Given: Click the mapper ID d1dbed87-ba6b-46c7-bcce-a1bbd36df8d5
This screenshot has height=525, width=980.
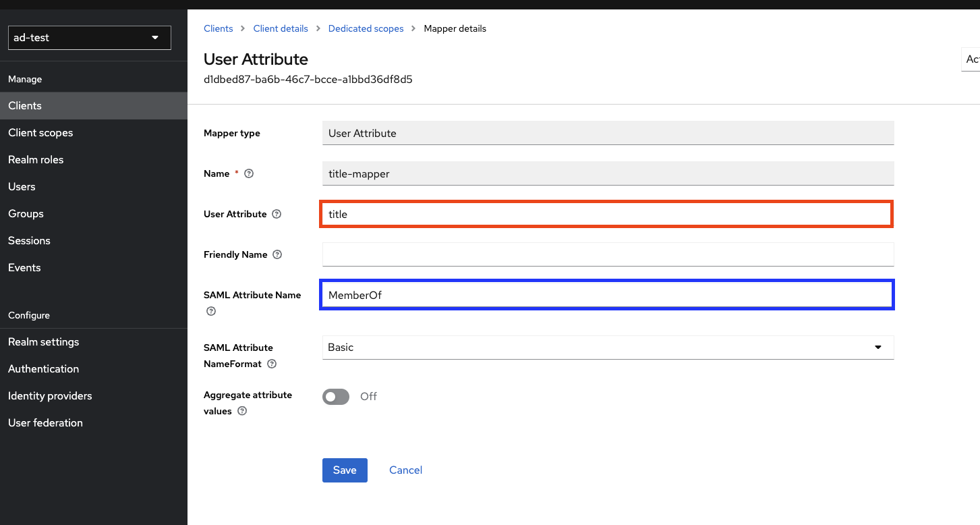Looking at the screenshot, I should click(308, 80).
